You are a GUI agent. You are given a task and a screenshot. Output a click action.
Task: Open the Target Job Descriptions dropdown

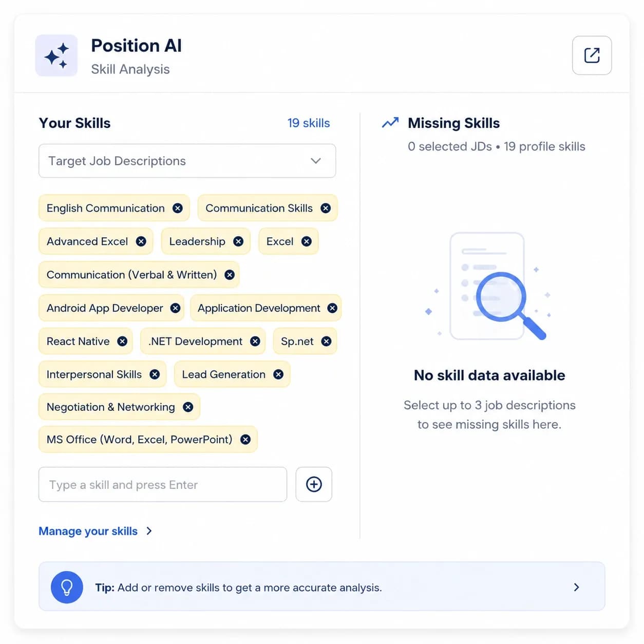(187, 161)
